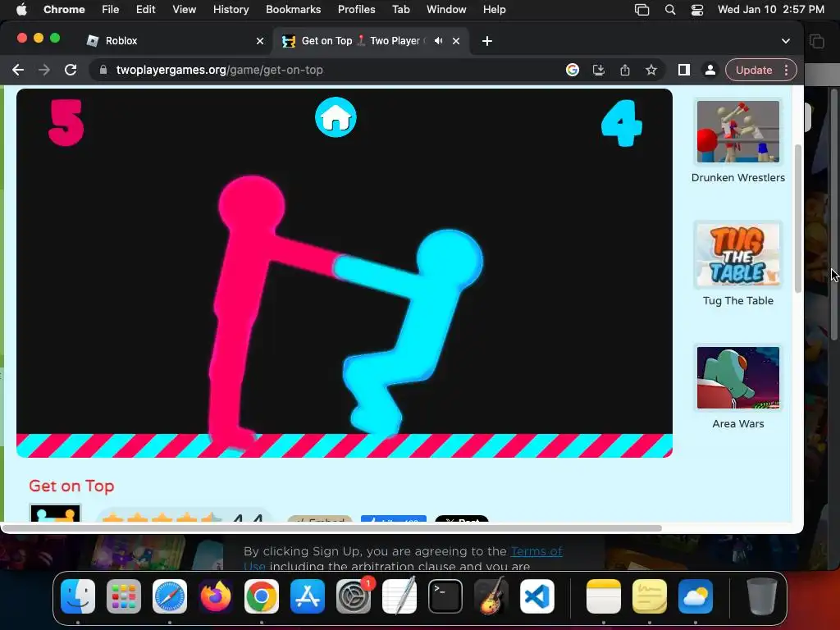Open TextEdit from the Dock
840x630 pixels.
pyautogui.click(x=399, y=596)
